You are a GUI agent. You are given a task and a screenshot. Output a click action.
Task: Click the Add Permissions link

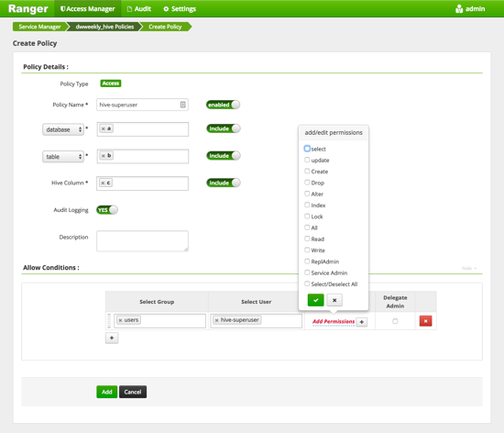click(334, 321)
